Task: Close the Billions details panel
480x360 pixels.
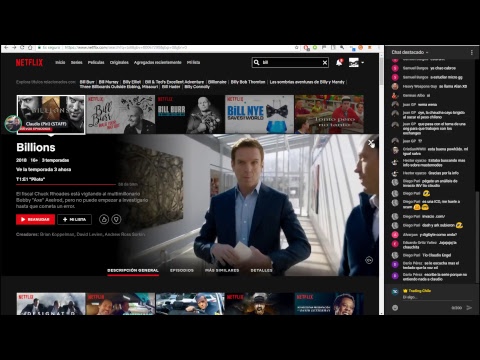Action: point(371,143)
